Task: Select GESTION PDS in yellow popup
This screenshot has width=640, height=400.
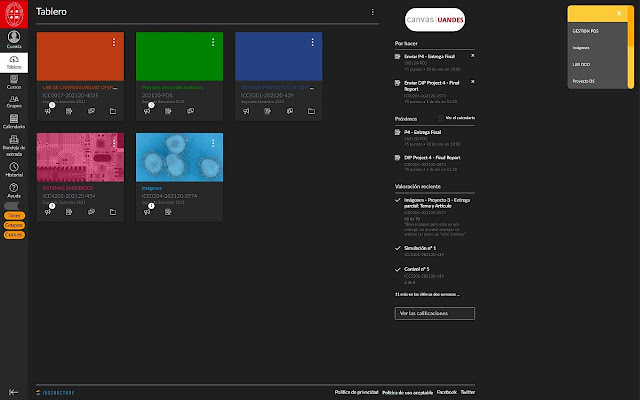Action: [585, 31]
